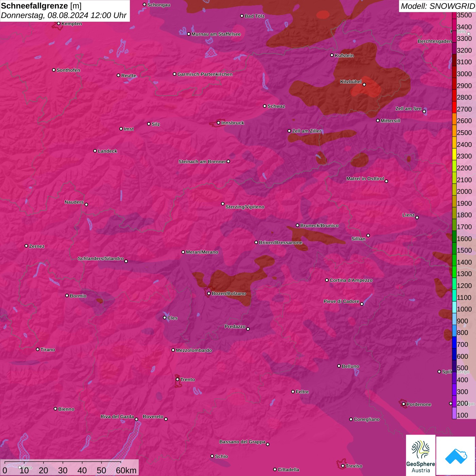Click the 'Steinach am Brenner' label
The image size is (476, 476).
(x=202, y=161)
